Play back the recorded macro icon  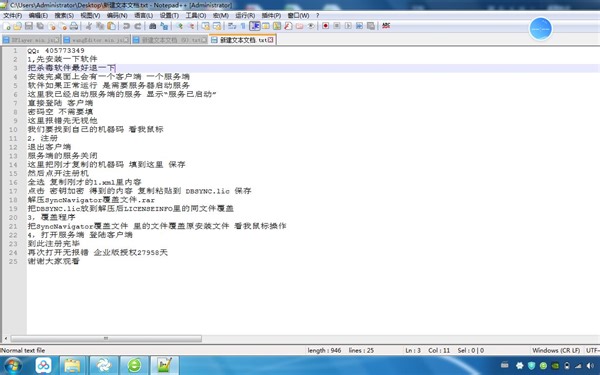point(348,26)
